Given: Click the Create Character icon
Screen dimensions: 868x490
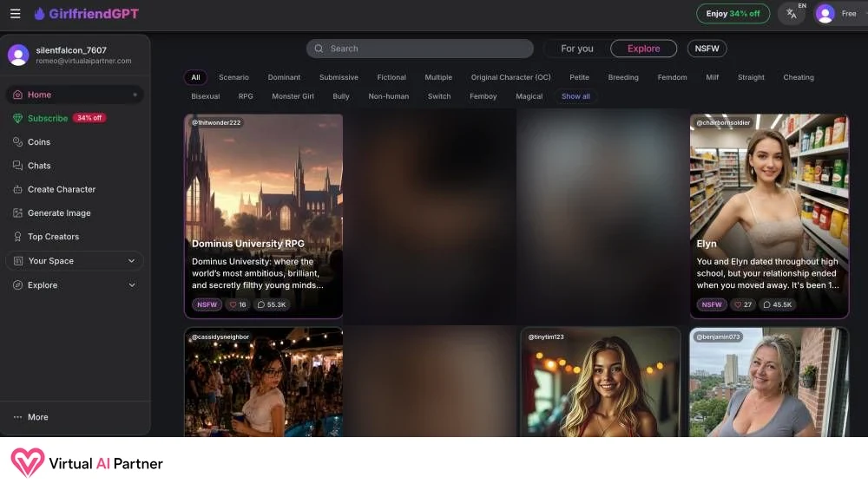Looking at the screenshot, I should [17, 190].
